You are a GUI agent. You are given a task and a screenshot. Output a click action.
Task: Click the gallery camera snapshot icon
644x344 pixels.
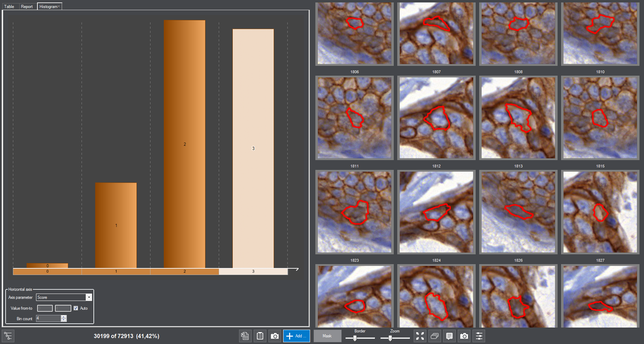464,336
